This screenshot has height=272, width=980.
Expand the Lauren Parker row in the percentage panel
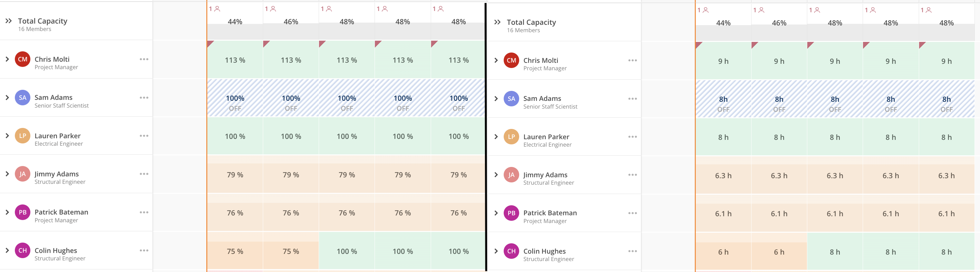click(x=7, y=136)
